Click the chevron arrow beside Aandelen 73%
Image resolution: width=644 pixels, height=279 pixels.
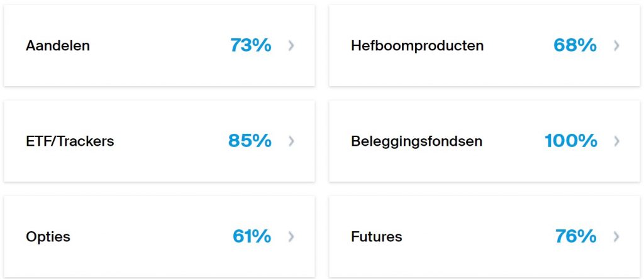291,45
